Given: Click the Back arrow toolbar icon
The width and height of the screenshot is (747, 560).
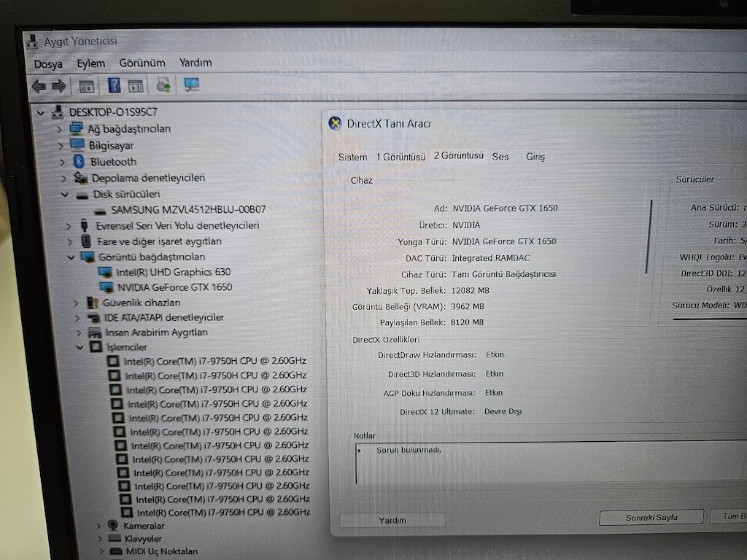Looking at the screenshot, I should (x=39, y=86).
